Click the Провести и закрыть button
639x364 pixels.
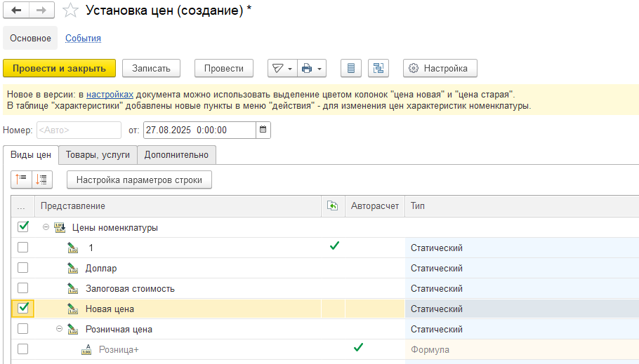[60, 68]
